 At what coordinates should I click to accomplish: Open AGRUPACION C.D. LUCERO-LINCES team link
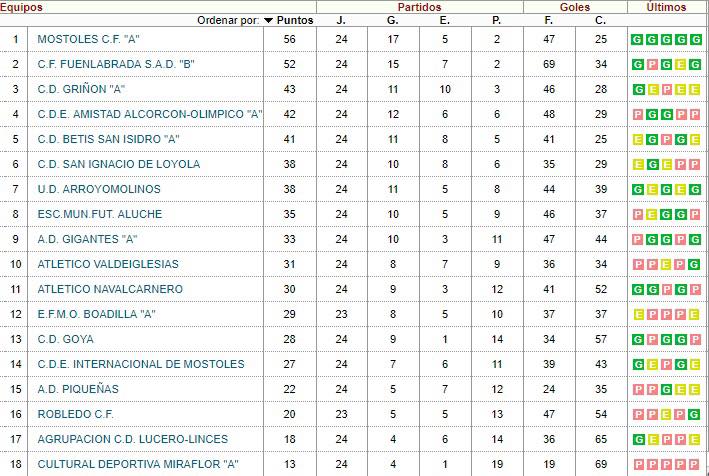[x=132, y=439]
